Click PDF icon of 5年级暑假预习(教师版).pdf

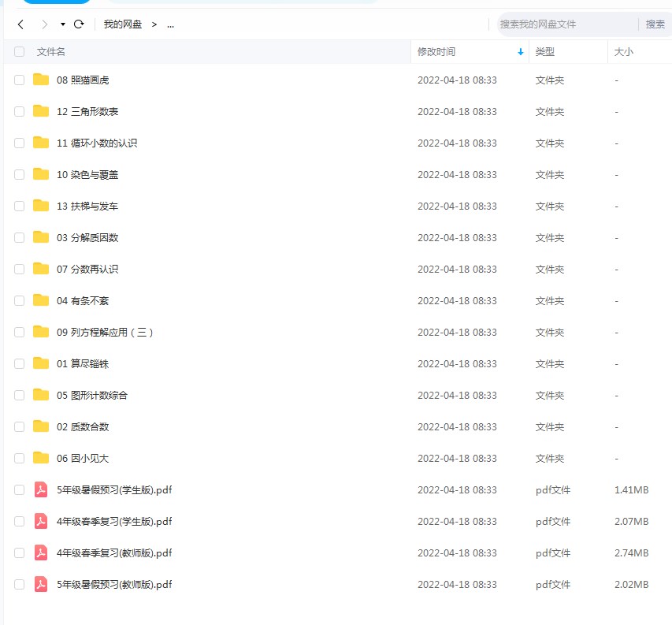[41, 584]
